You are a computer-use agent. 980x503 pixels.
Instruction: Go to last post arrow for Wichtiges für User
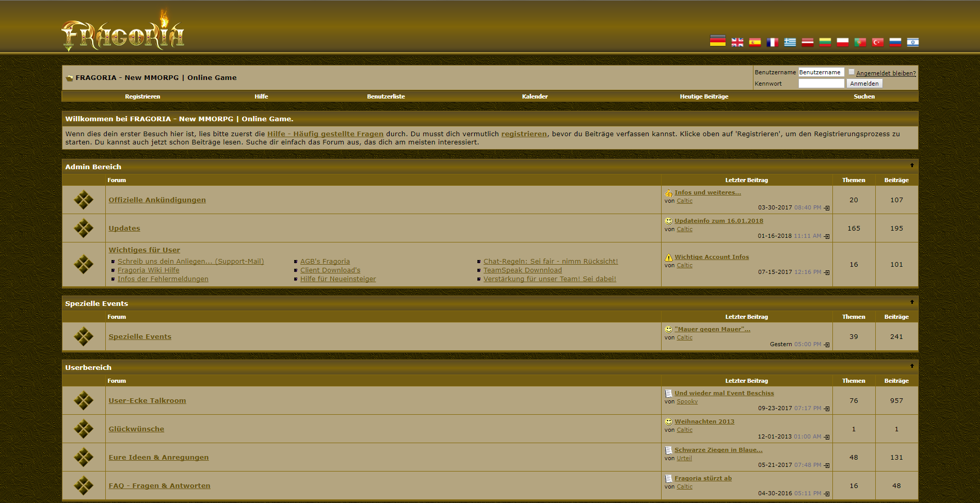coord(827,272)
